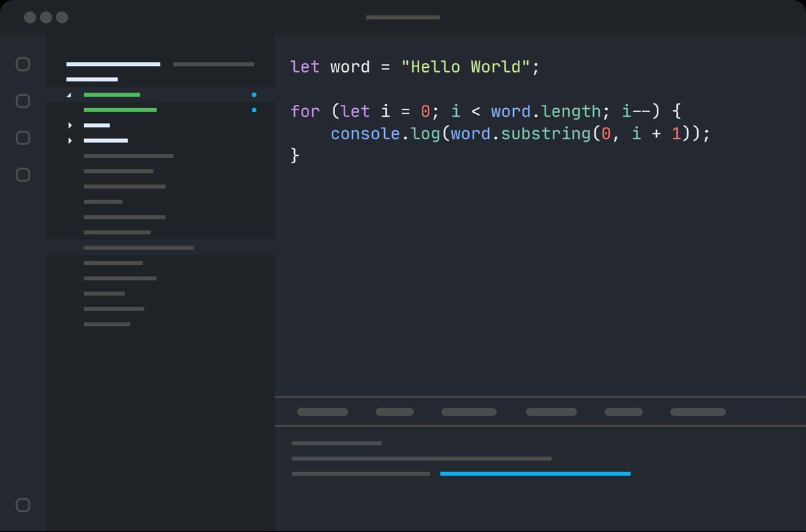Image resolution: width=806 pixels, height=532 pixels.
Task: Open the fourth tab in bottom panel
Action: pyautogui.click(x=551, y=412)
